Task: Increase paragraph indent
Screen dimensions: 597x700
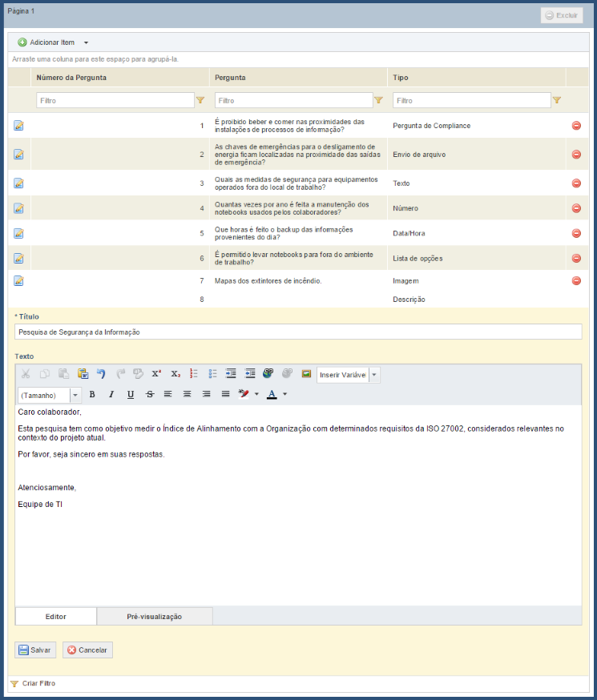Action: click(231, 374)
